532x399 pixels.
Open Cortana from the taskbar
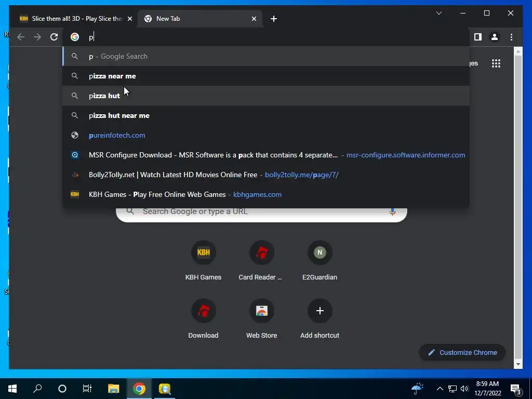pyautogui.click(x=62, y=389)
